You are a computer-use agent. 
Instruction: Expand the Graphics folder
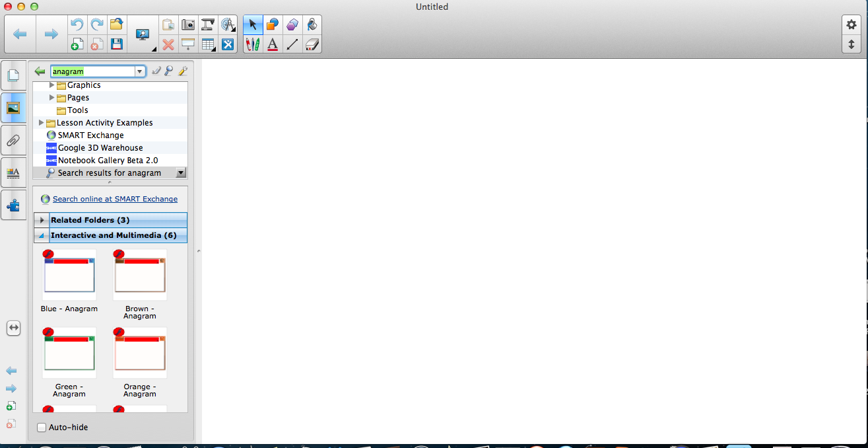pyautogui.click(x=52, y=85)
